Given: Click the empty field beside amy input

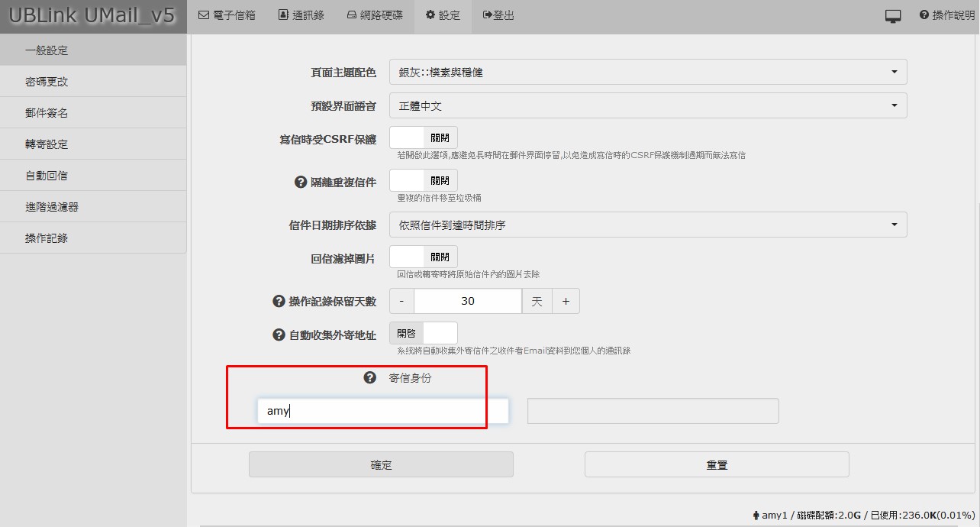Looking at the screenshot, I should click(x=653, y=411).
